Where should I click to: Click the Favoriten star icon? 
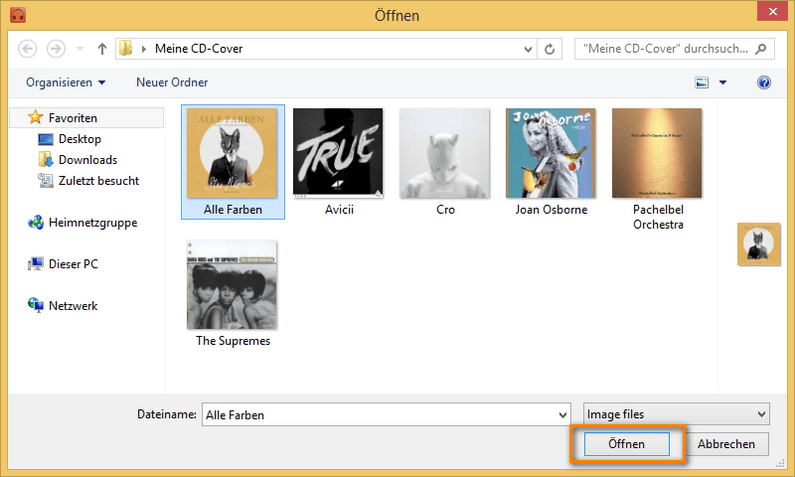tap(35, 117)
